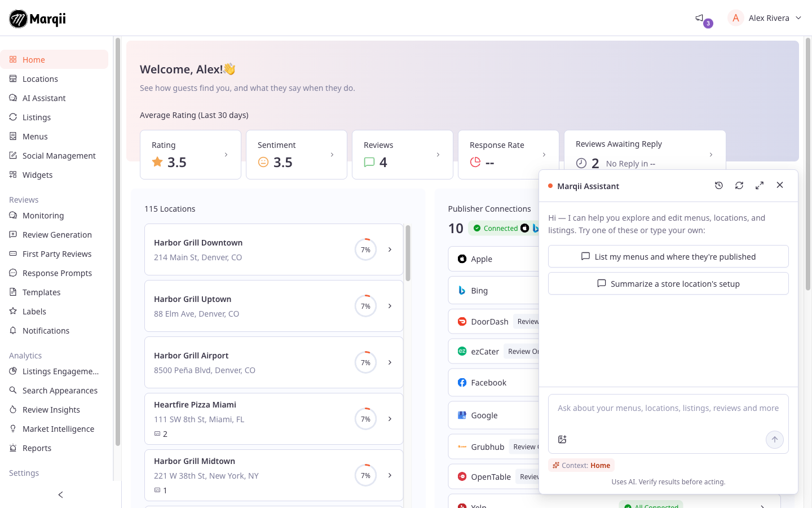The height and width of the screenshot is (508, 812).
Task: Go to First Party Reviews
Action: tap(54, 254)
